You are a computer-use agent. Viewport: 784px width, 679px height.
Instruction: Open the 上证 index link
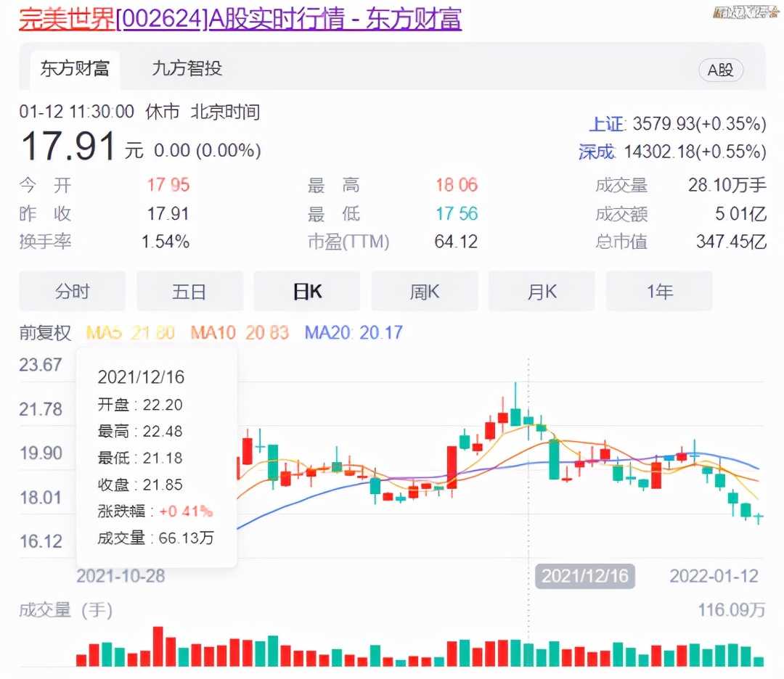coord(607,124)
